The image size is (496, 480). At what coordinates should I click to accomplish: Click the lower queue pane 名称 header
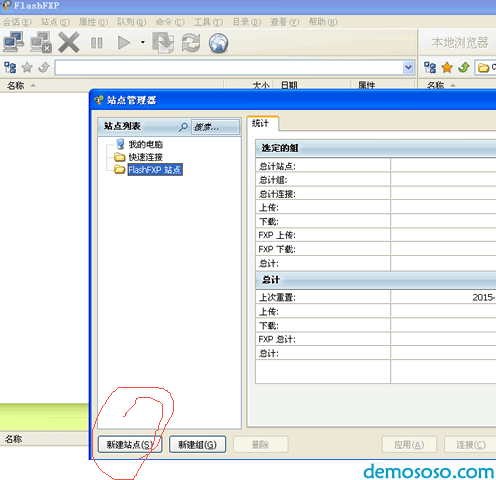(13, 439)
